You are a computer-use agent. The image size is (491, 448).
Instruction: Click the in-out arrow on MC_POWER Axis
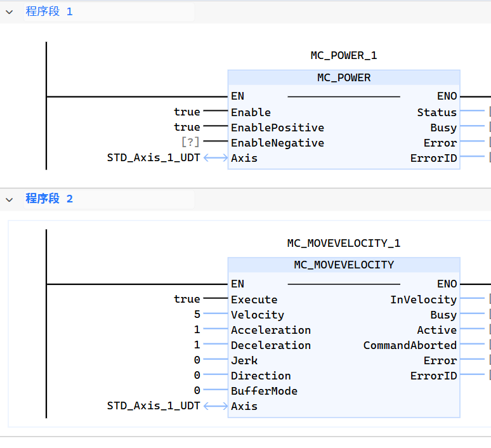pyautogui.click(x=215, y=158)
